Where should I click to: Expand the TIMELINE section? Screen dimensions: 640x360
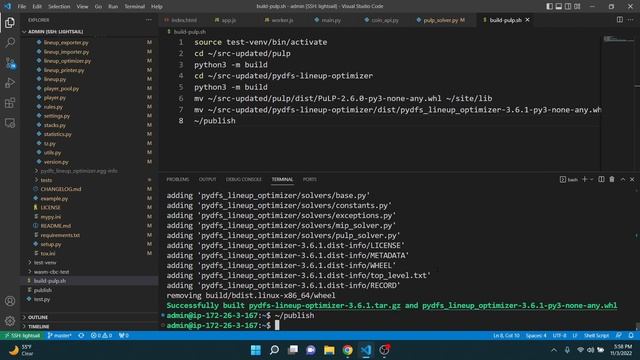(39, 327)
